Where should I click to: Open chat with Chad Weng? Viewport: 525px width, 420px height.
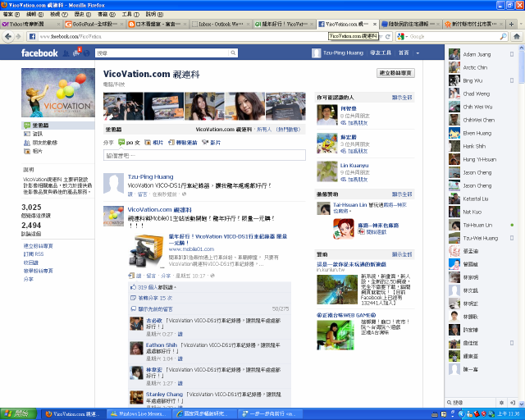(x=482, y=94)
